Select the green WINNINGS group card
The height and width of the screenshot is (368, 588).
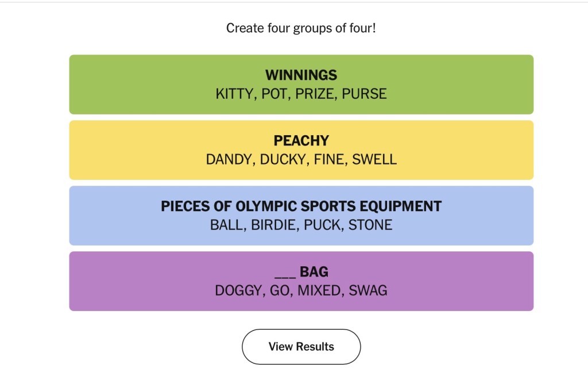click(115, 85)
